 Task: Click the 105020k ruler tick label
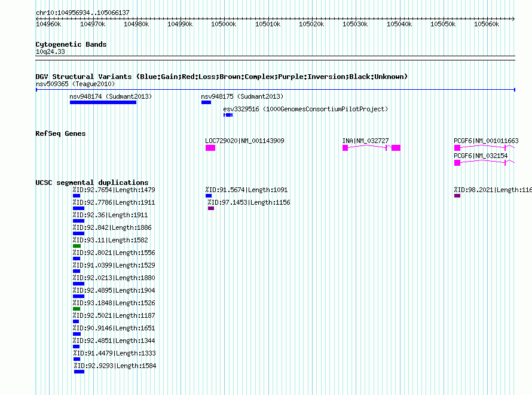click(x=311, y=24)
